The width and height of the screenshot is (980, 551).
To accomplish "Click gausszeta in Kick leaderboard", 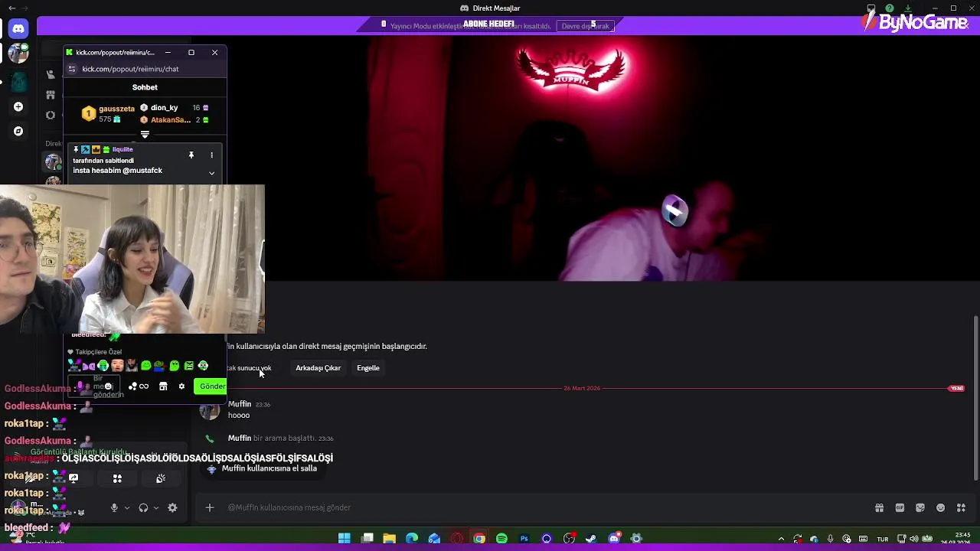I will click(116, 109).
